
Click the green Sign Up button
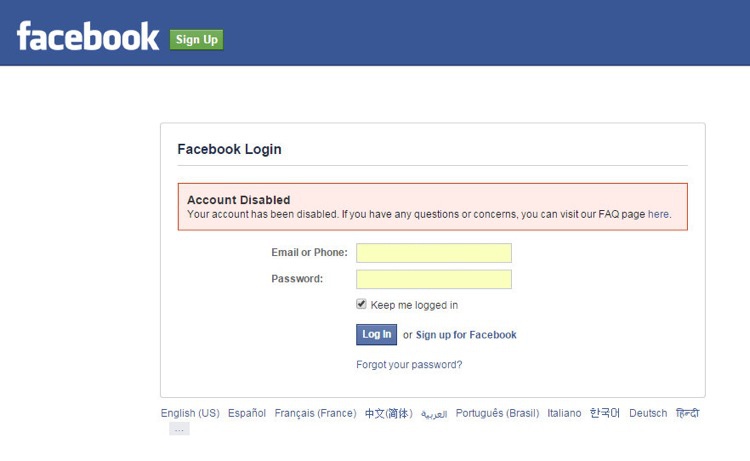coord(196,39)
